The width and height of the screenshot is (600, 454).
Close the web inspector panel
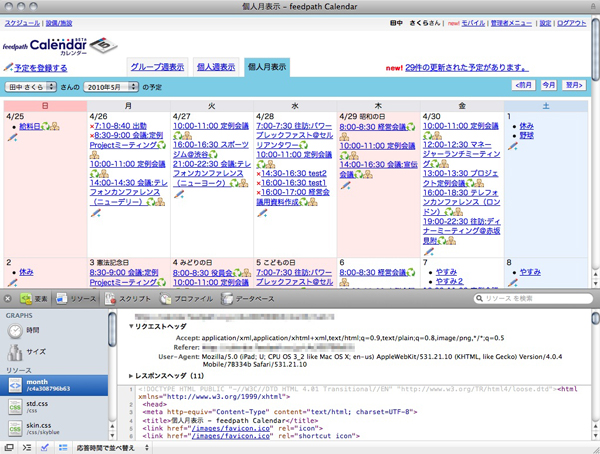click(x=8, y=298)
